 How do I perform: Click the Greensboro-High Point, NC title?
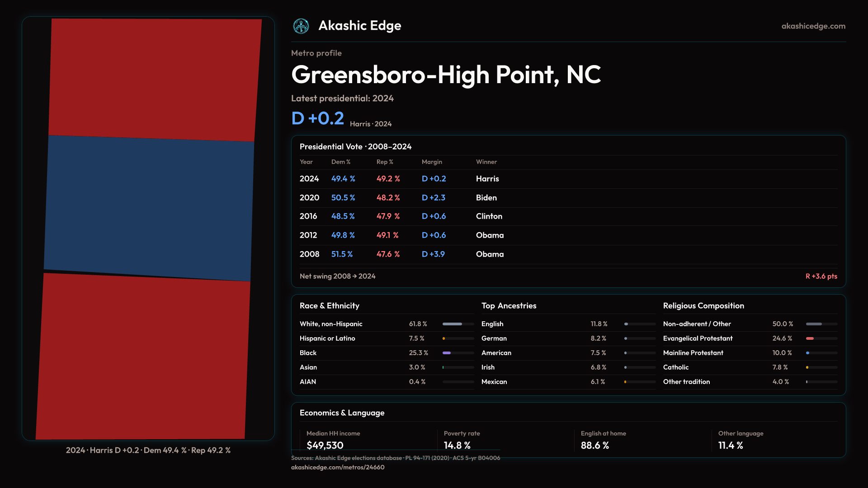(x=446, y=75)
